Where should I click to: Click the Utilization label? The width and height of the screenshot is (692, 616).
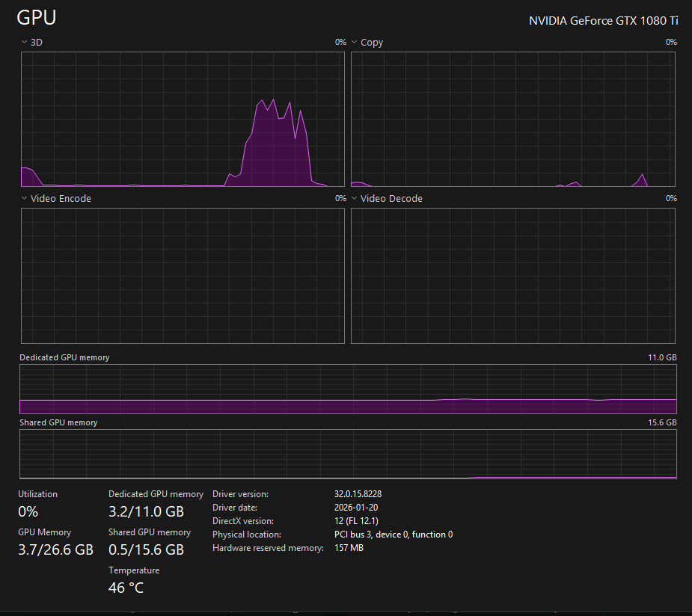38,494
